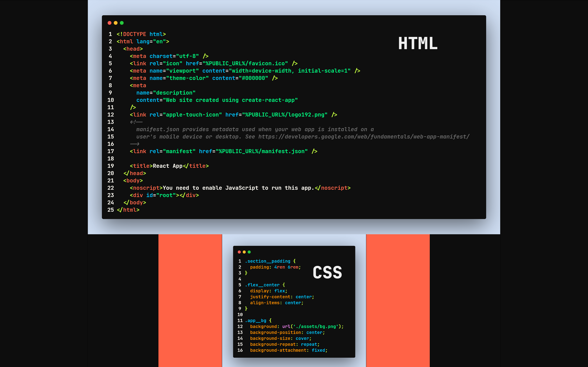
Task: Click the .app__bg selector
Action: (255, 321)
